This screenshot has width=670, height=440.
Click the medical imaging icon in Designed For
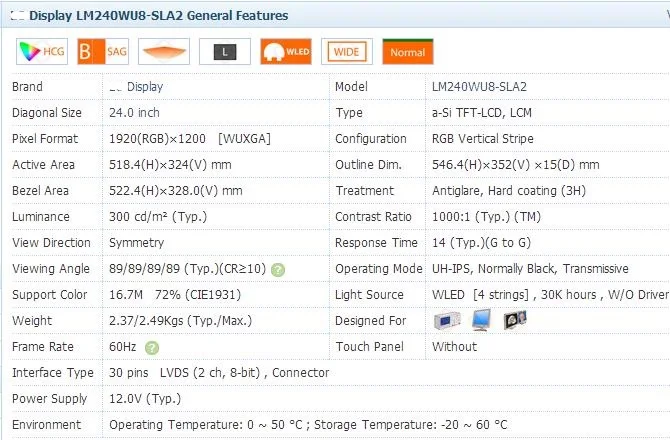(x=515, y=320)
